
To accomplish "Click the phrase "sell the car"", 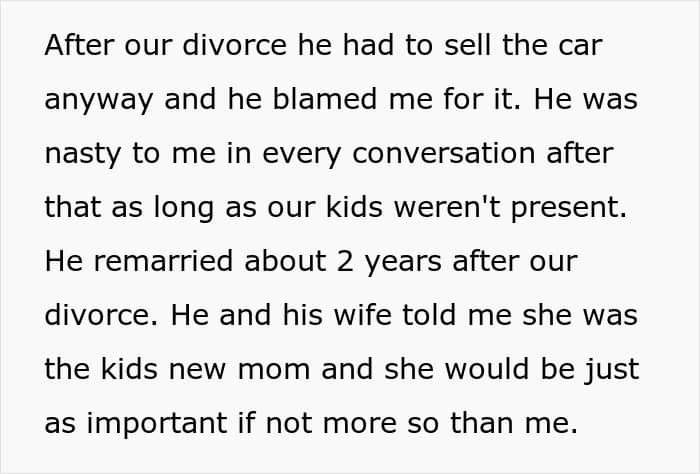I will 523,45.
